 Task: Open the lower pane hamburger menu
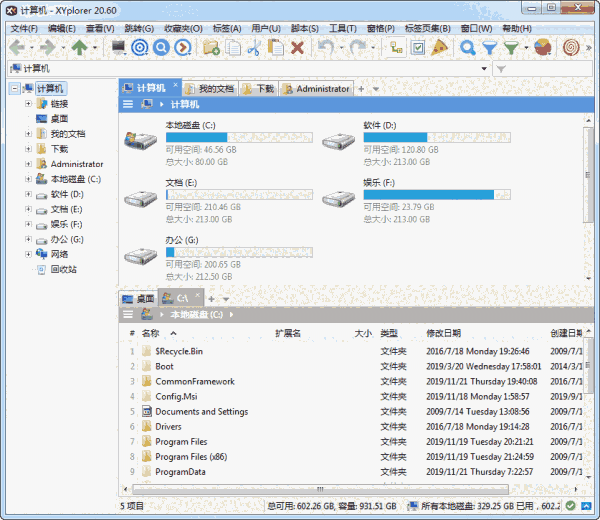pos(128,315)
